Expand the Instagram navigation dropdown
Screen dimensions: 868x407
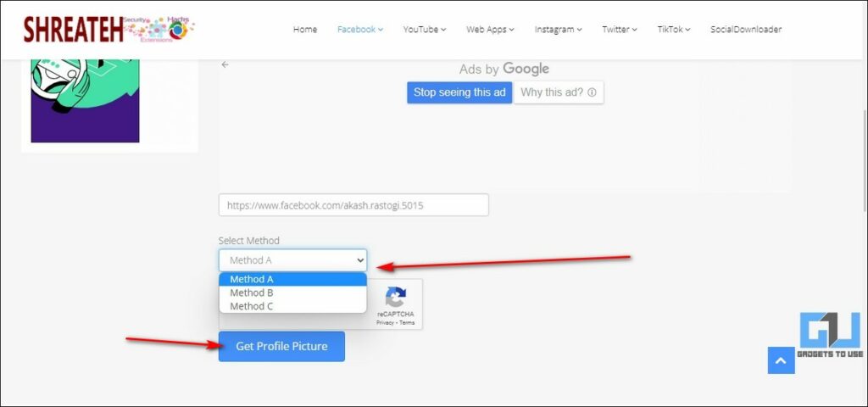(558, 29)
